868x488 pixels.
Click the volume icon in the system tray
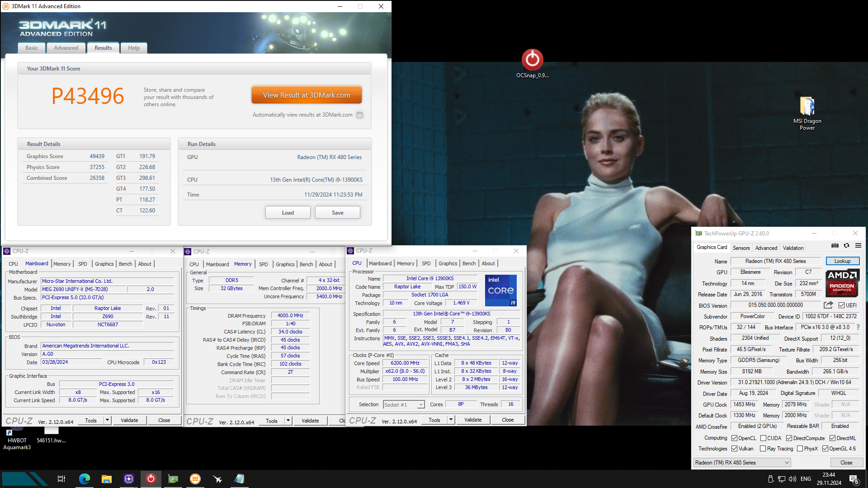(x=793, y=479)
